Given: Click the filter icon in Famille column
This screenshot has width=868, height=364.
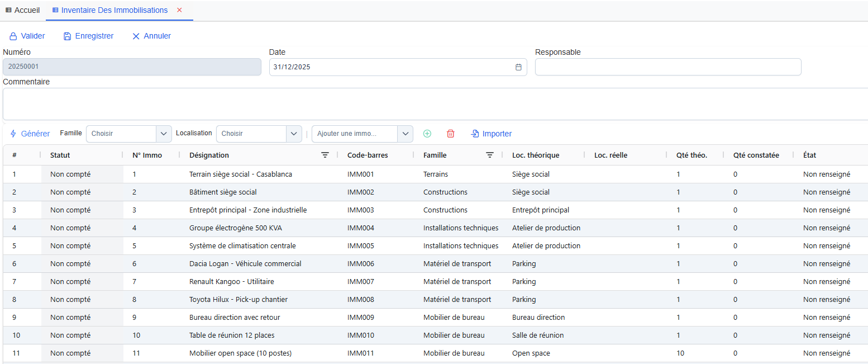Looking at the screenshot, I should pyautogui.click(x=490, y=155).
